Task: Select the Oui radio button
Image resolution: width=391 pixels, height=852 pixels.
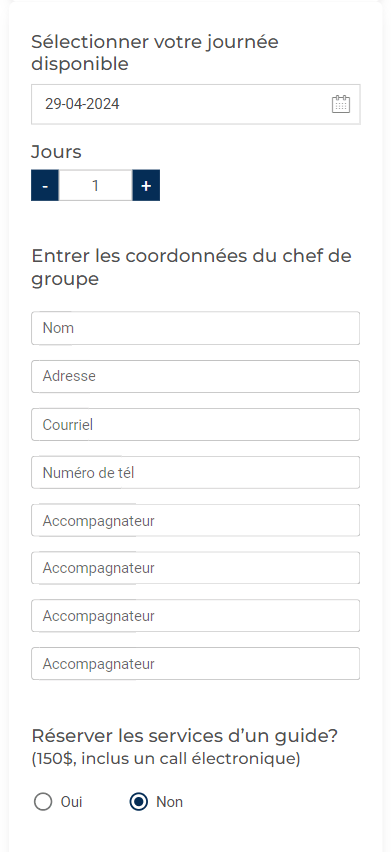Action: click(x=43, y=802)
